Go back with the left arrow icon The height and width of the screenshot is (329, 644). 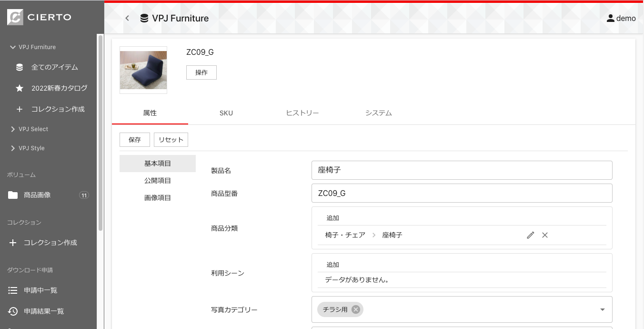click(x=127, y=18)
